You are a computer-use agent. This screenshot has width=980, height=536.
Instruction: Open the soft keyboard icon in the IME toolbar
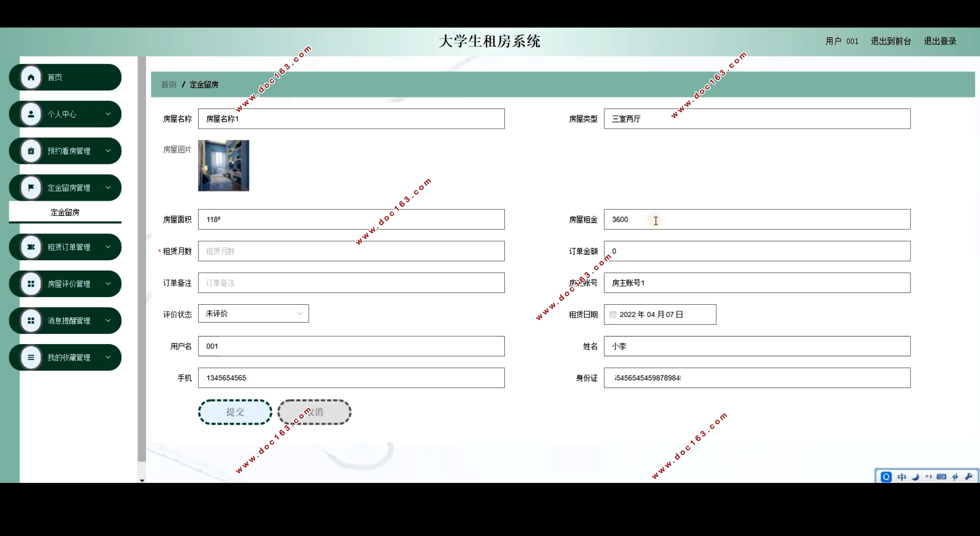pyautogui.click(x=942, y=477)
